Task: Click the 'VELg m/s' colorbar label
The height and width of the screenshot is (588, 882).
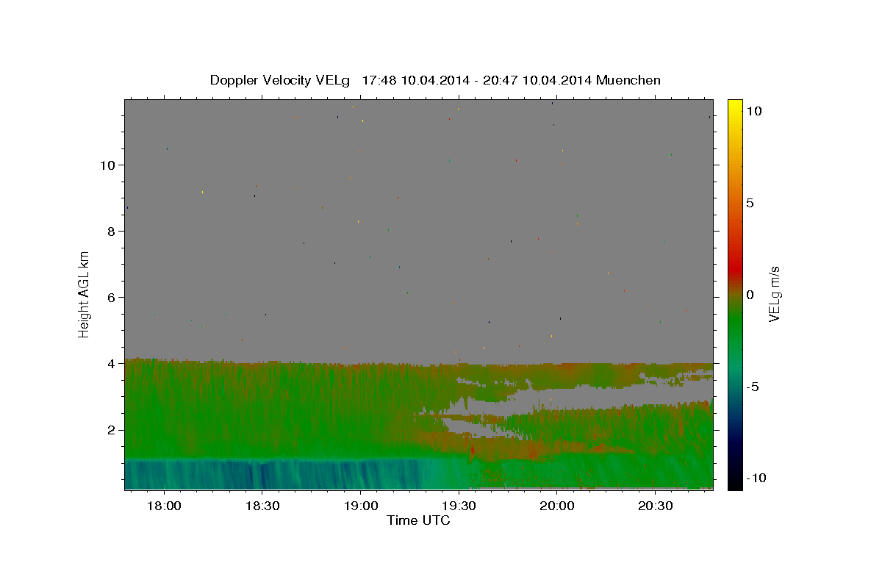Action: point(774,294)
